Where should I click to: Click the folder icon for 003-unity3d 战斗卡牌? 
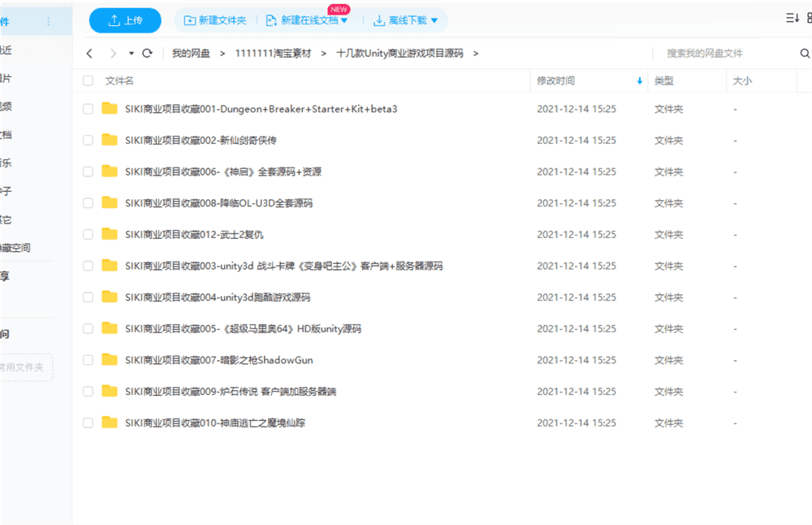click(x=110, y=266)
